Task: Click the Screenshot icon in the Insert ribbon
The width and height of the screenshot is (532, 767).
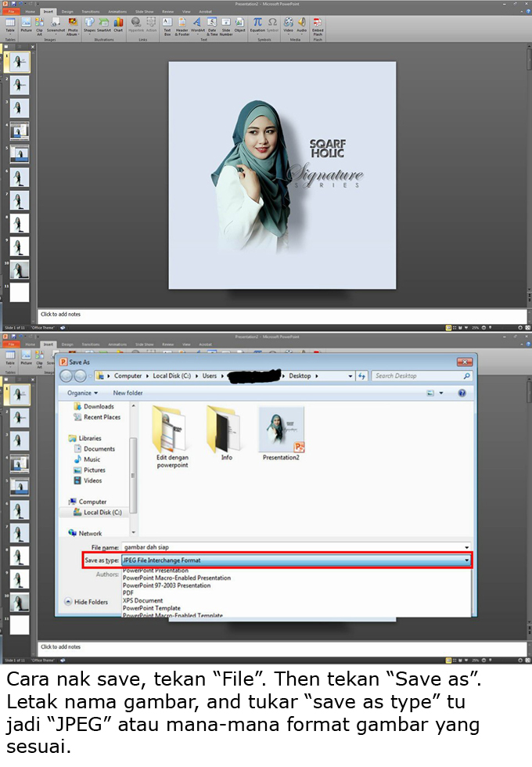Action: pyautogui.click(x=56, y=23)
